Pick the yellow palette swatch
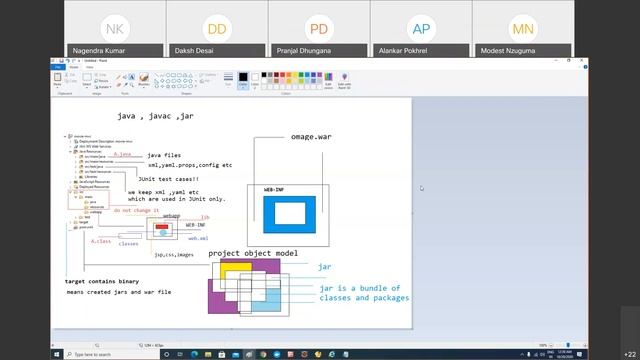This screenshot has height=360, width=640. click(295, 75)
